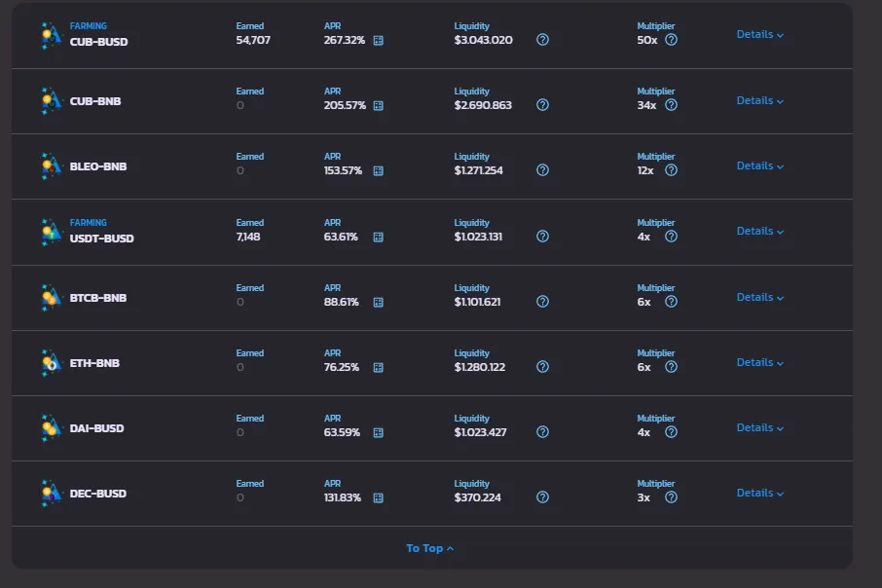Show multiplier help for CUB-BNB 34x
The image size is (882, 588).
(671, 105)
